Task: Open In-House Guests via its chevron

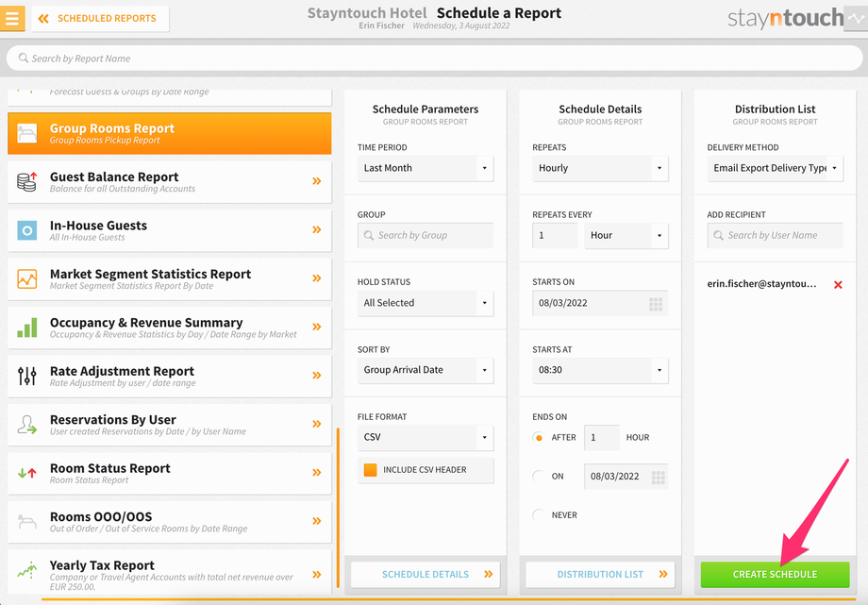Action: click(317, 230)
